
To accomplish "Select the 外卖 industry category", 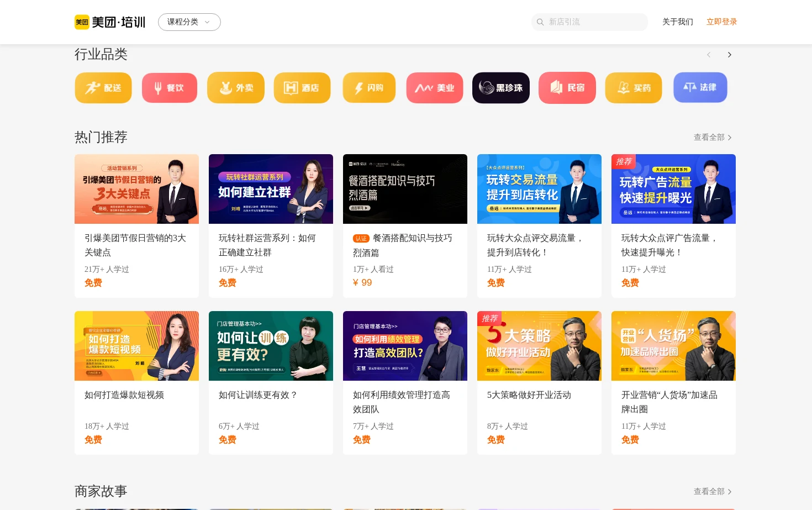I will 236,88.
